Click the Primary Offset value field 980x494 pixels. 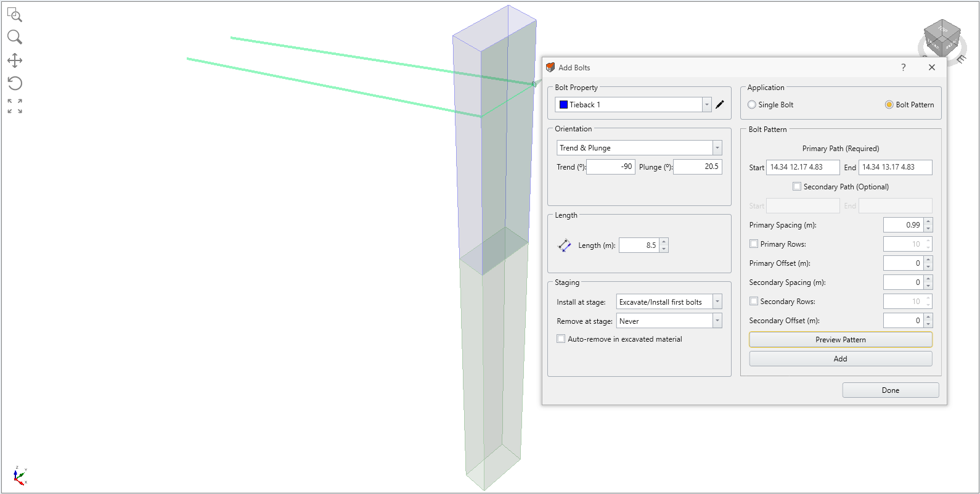904,263
